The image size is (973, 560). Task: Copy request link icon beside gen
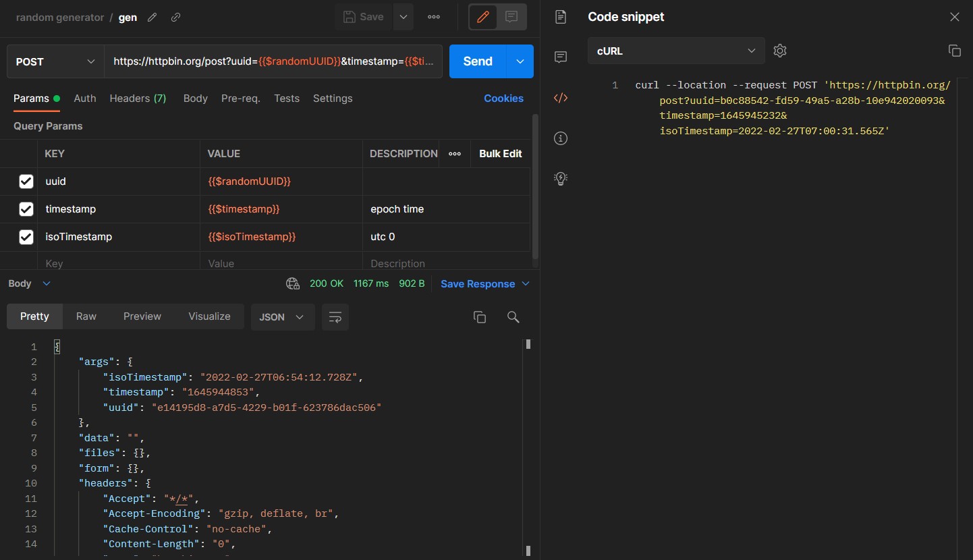175,18
